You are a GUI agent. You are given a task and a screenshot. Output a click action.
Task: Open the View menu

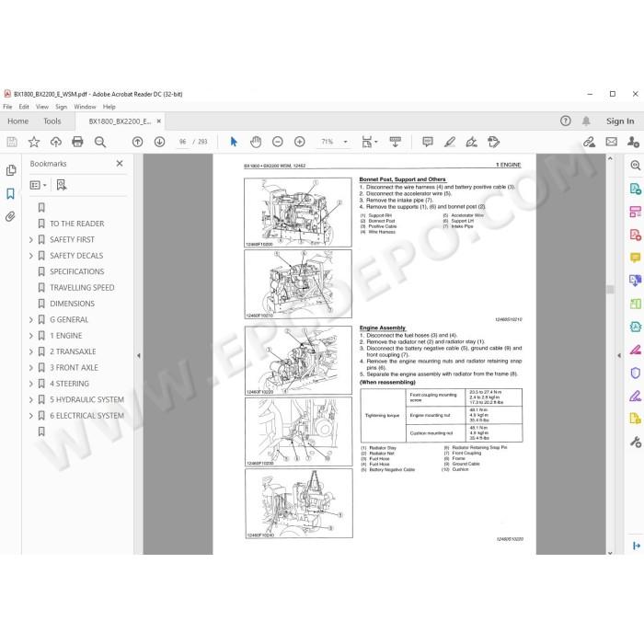[42, 107]
